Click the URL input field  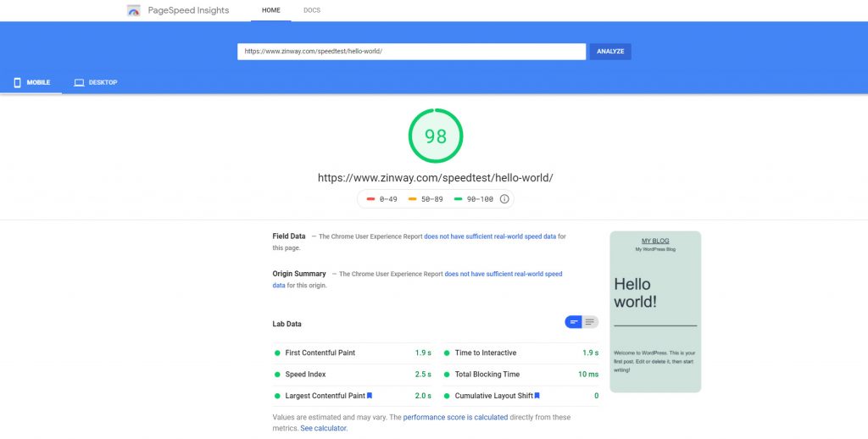[411, 52]
